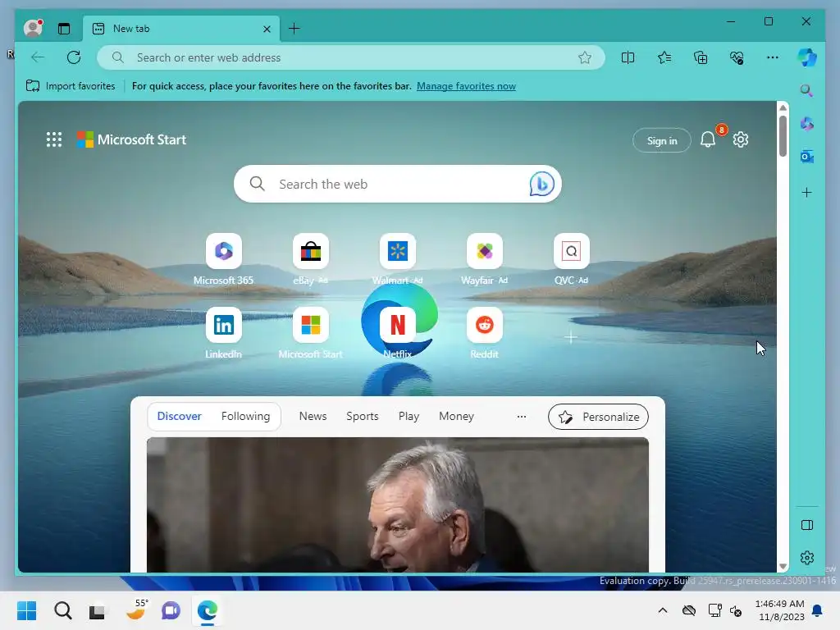Open Manage favorites now link
840x630 pixels.
click(x=466, y=85)
